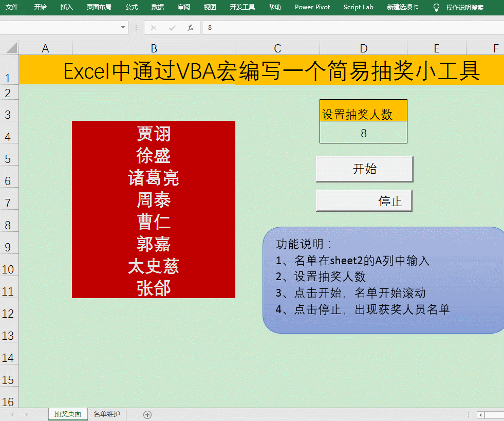
Task: Click horizontal scrollbar left arrow
Action: coord(480,415)
